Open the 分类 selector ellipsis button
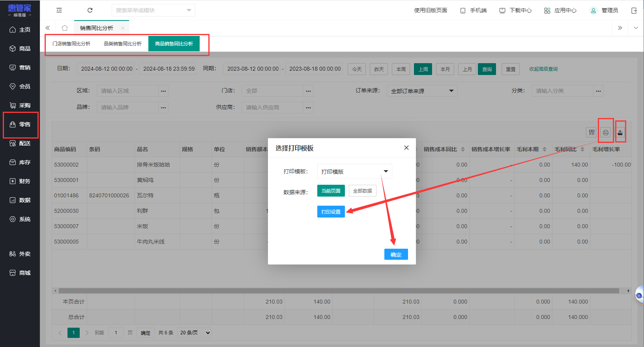644x347 pixels. click(x=598, y=91)
